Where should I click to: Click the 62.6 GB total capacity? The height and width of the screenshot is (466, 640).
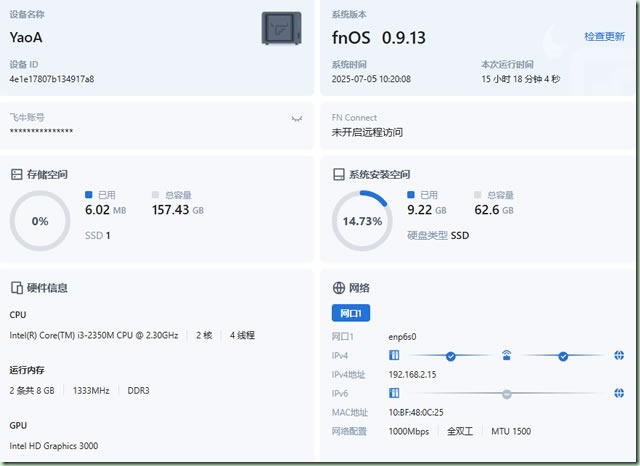tap(494, 210)
